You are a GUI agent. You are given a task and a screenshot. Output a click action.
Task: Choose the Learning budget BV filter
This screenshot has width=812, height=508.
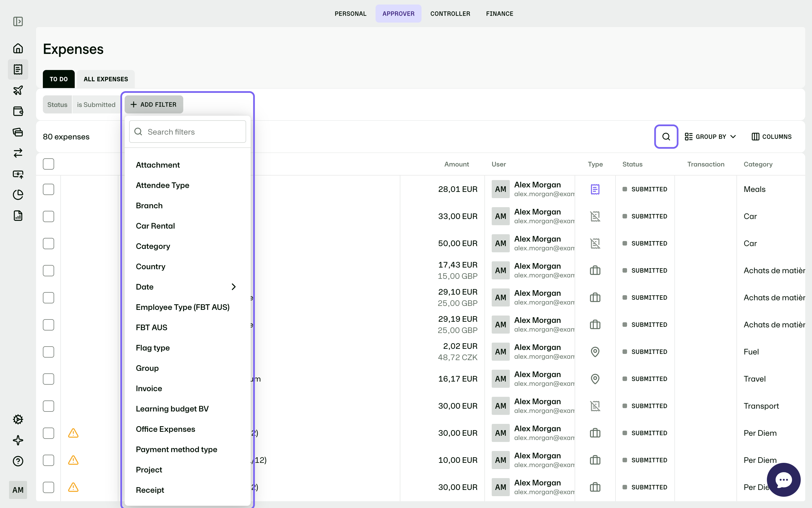coord(187,409)
